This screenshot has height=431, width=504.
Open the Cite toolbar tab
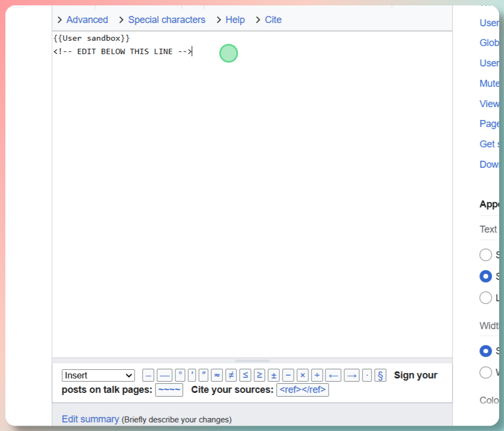tap(273, 19)
